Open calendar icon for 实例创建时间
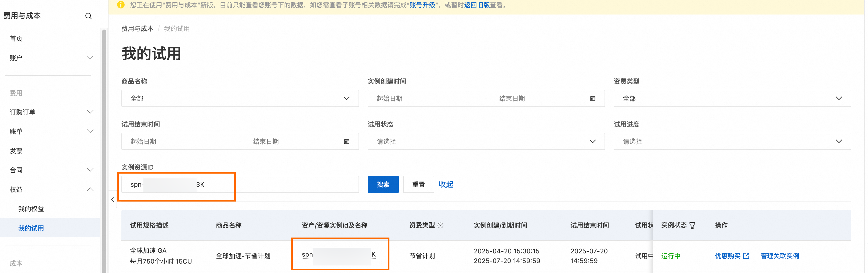Image resolution: width=868 pixels, height=273 pixels. 593,98
